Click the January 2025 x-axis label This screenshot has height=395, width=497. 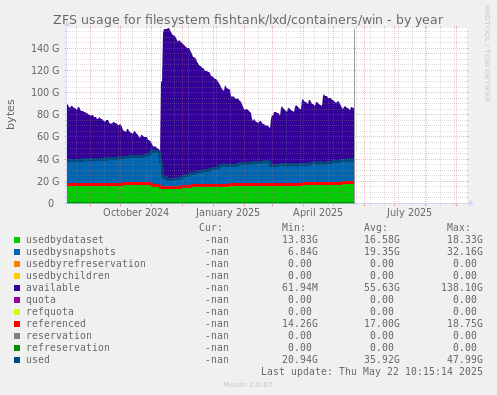click(x=228, y=213)
